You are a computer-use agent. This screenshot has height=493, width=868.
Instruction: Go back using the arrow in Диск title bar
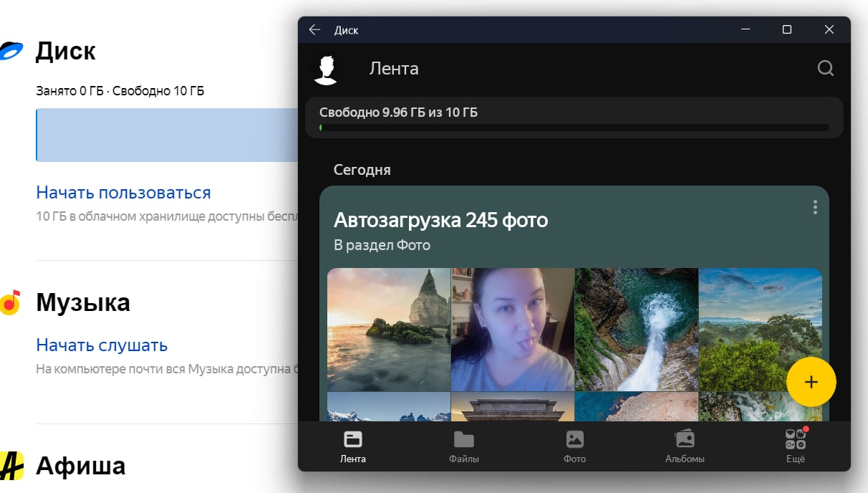314,30
